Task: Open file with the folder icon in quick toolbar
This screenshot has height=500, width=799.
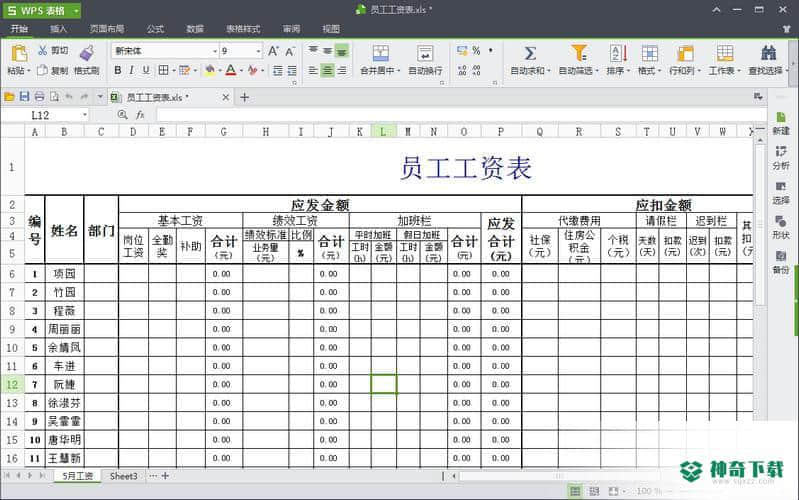Action: coord(9,97)
